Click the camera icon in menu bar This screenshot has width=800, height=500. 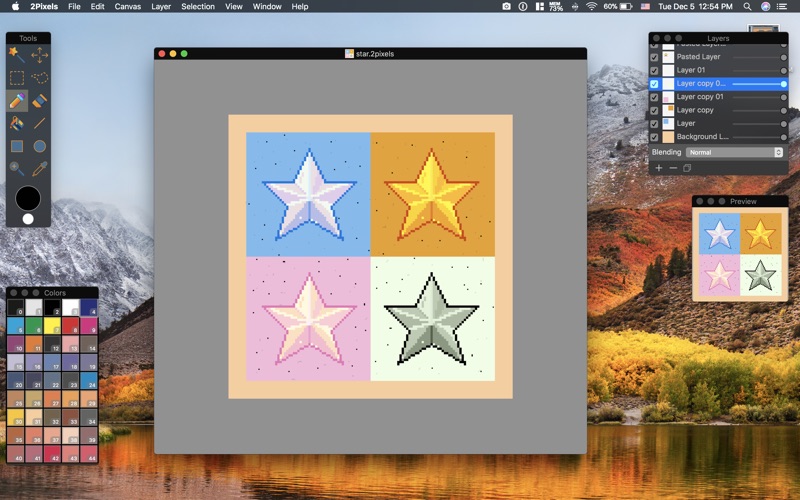click(x=506, y=7)
